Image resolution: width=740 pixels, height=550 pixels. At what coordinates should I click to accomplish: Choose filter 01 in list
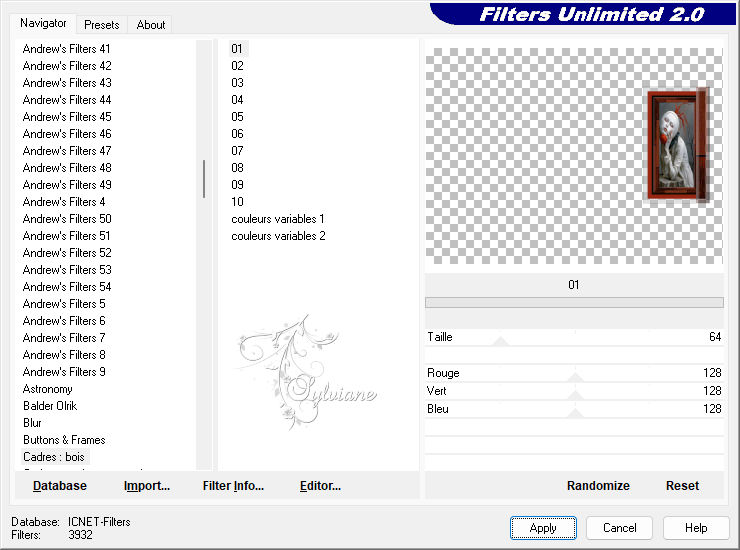237,49
